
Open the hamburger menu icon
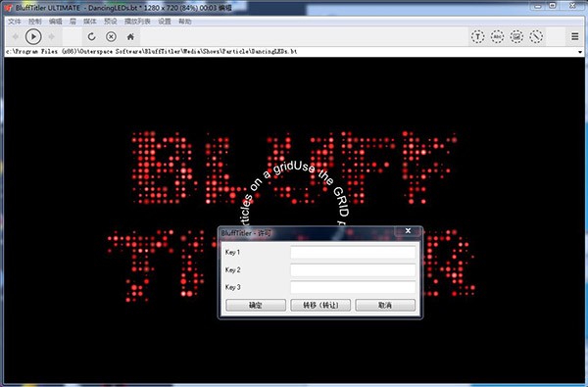click(x=574, y=37)
